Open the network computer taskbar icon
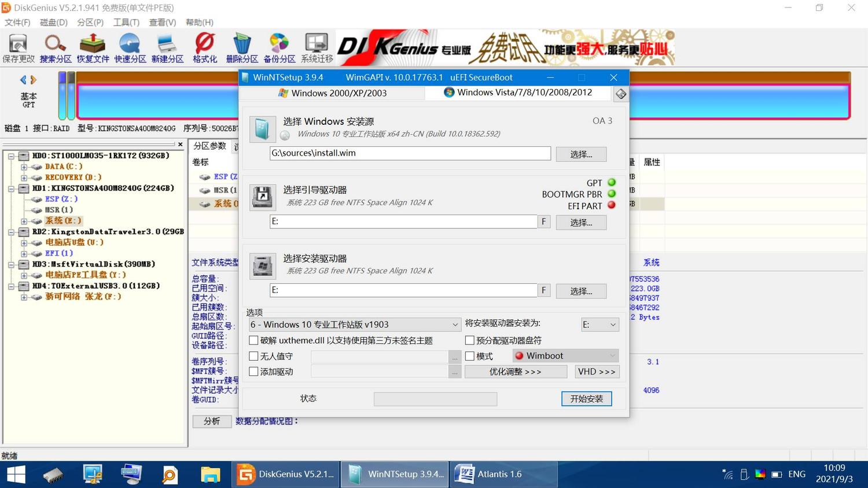Screen dimensions: 868x488 pos(93,475)
